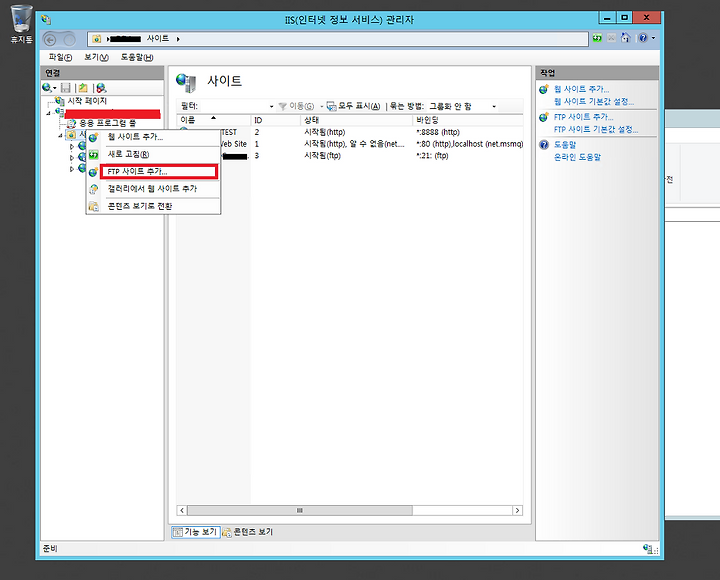Viewport: 720px width, 580px height.
Task: Select the 시작 페이지 tree item
Action: (x=87, y=101)
